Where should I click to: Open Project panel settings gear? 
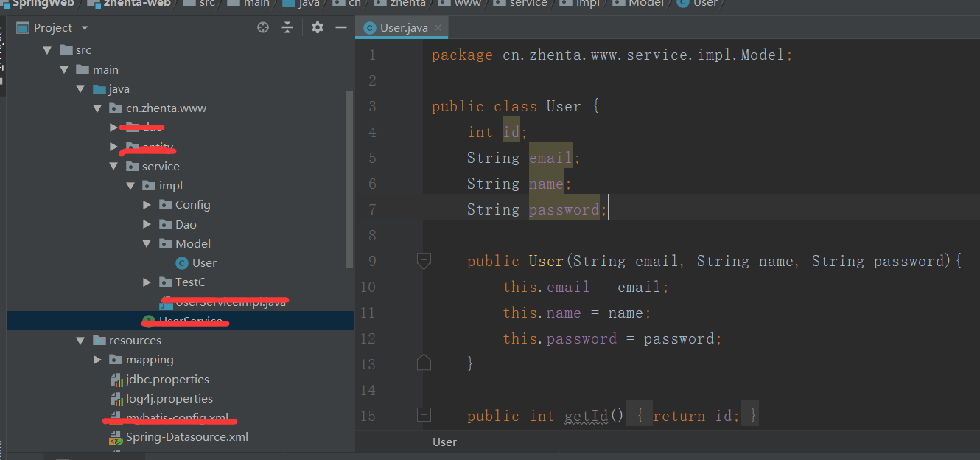click(x=318, y=27)
